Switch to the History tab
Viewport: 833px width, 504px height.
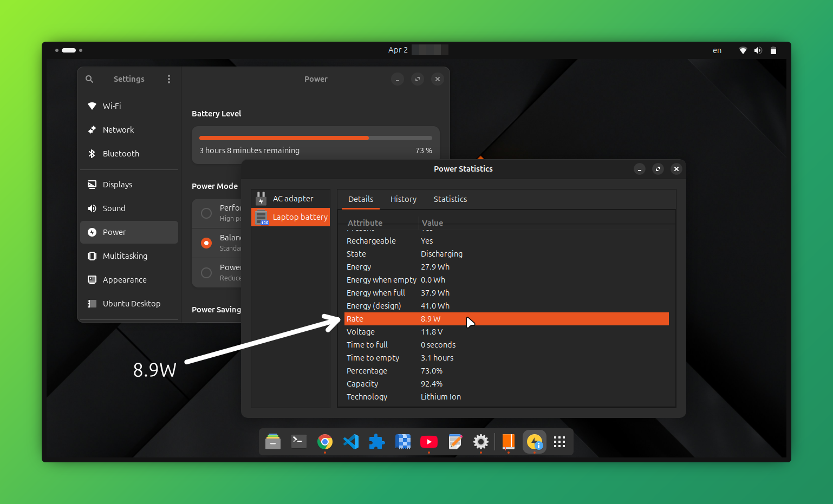click(x=404, y=199)
